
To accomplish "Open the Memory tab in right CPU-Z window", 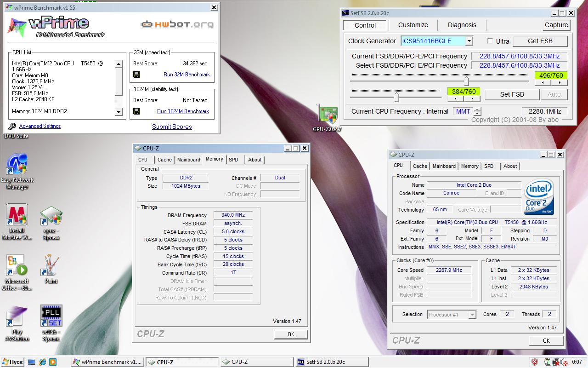I will click(x=469, y=166).
